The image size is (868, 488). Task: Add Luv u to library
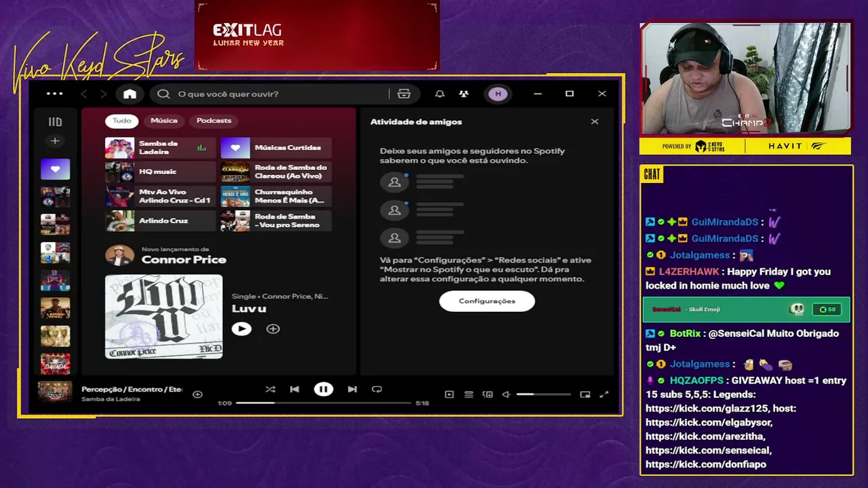(273, 329)
